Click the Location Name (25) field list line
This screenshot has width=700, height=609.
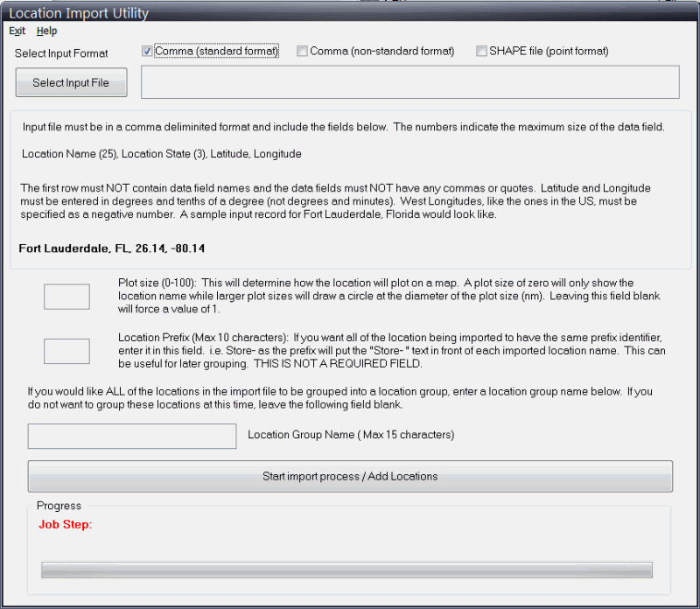pyautogui.click(x=162, y=154)
